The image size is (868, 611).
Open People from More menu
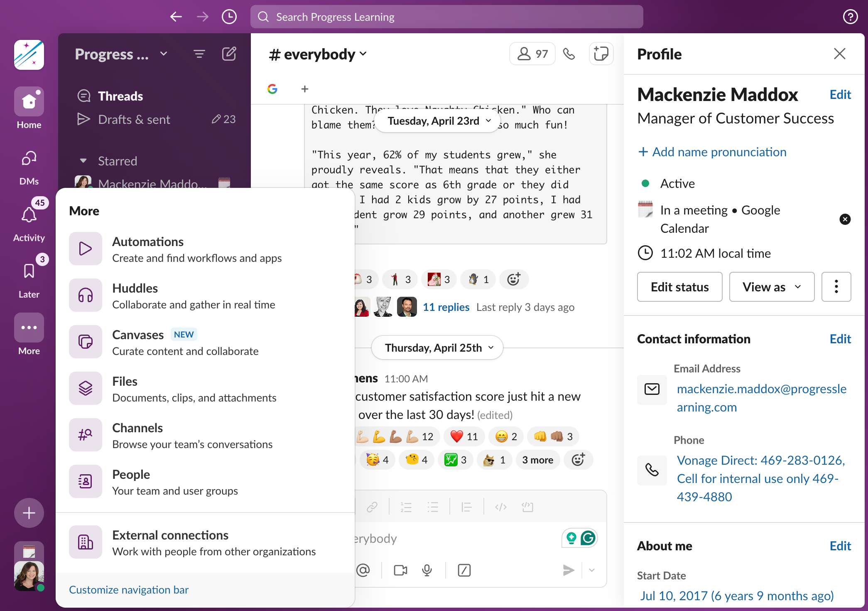(x=205, y=481)
